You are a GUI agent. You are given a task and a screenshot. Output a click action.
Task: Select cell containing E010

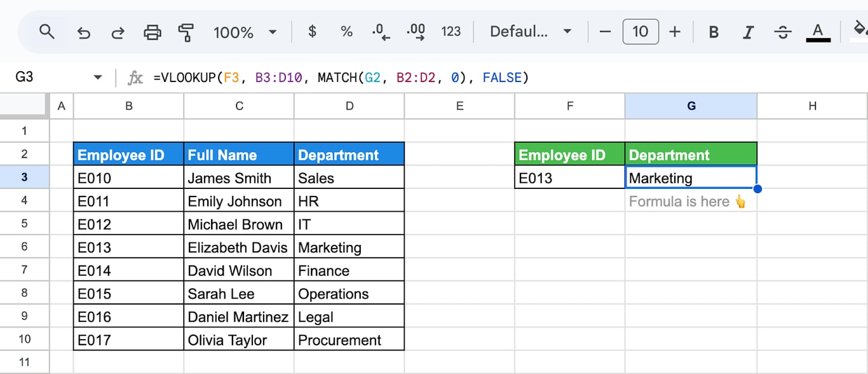click(x=129, y=177)
